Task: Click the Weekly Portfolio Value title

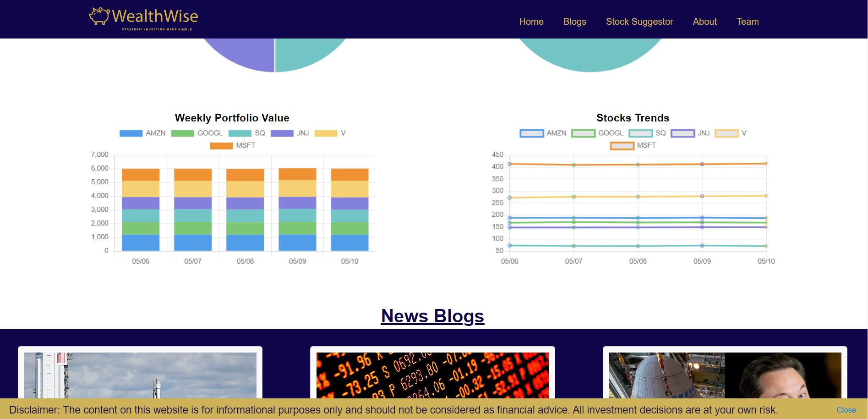Action: tap(232, 118)
